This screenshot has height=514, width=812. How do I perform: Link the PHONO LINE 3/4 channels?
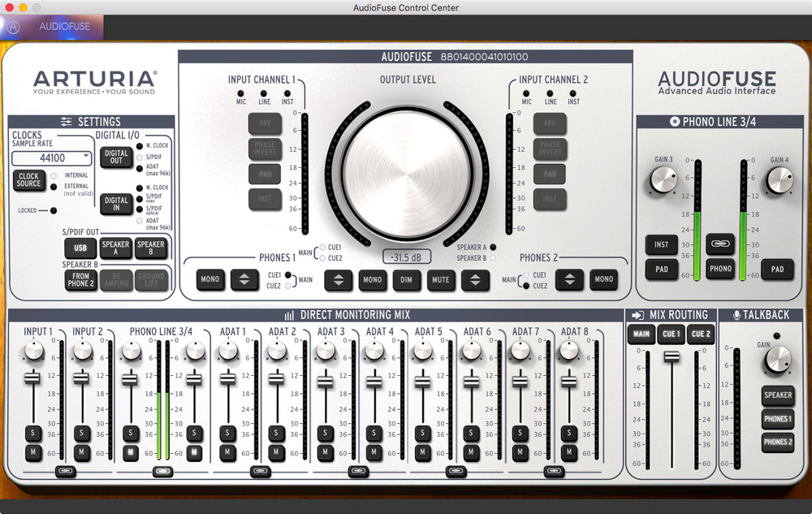click(162, 472)
